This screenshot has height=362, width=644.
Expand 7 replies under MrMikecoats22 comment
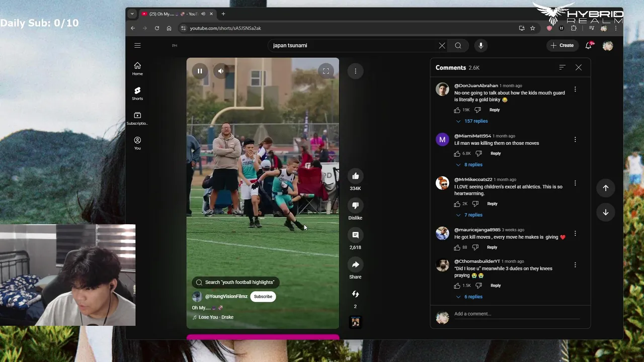(x=469, y=215)
